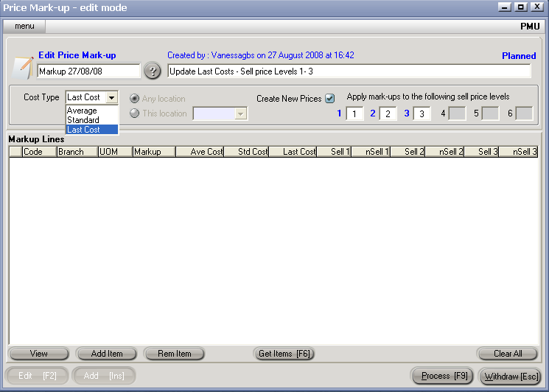This screenshot has height=392, width=549.
Task: Click the Sell 3 column header
Action: click(x=481, y=152)
